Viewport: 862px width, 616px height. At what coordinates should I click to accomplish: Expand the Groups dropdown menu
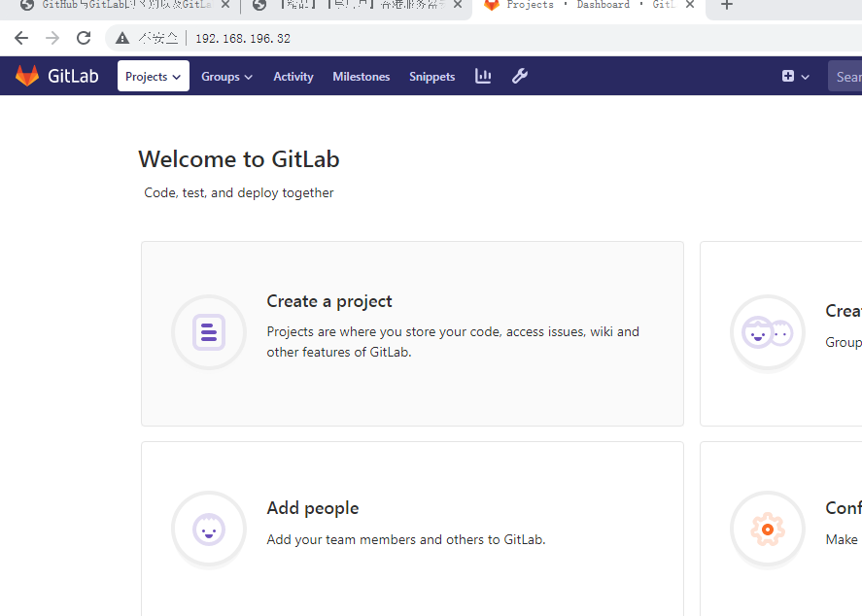226,77
